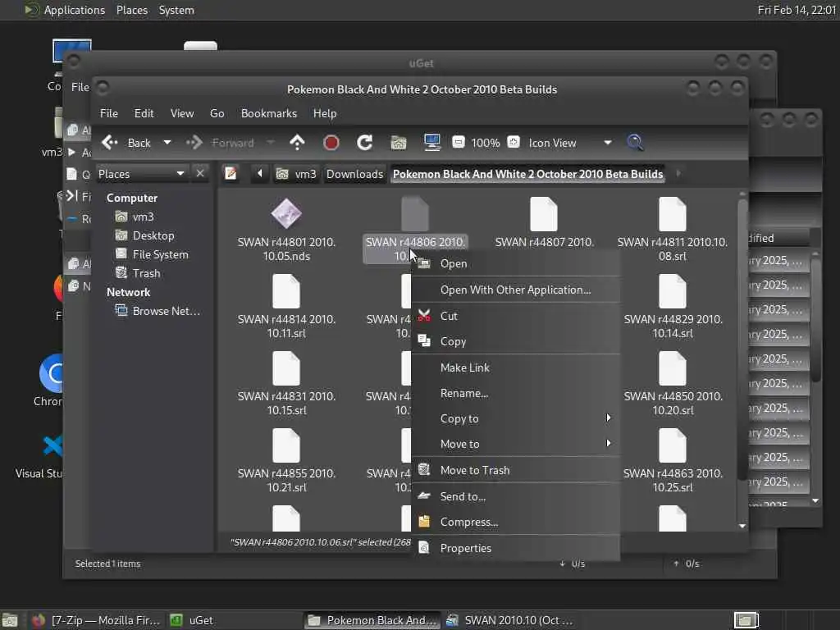This screenshot has height=630, width=840.
Task: Open the Places menu in top panel
Action: point(132,10)
